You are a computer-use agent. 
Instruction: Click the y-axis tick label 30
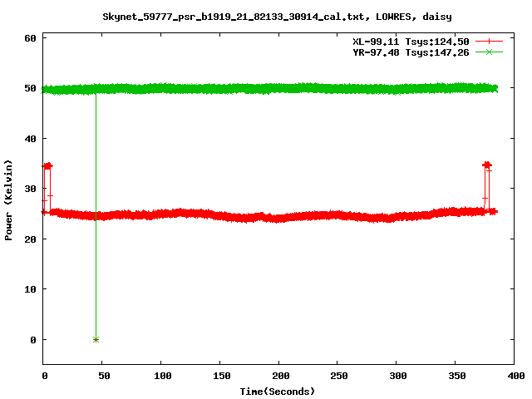[30, 189]
